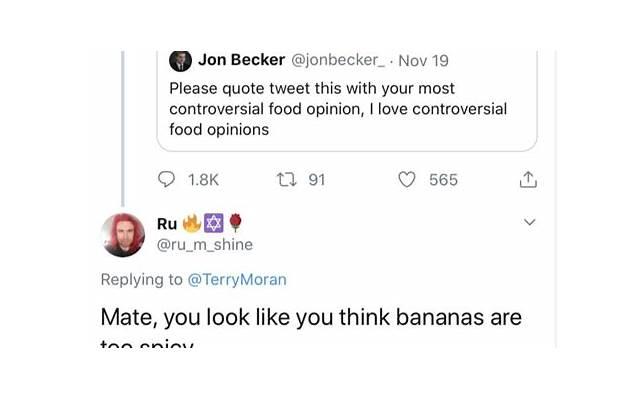Click the fire emoji beside Ru's name
Screen dimensions: 640x400
[191, 222]
